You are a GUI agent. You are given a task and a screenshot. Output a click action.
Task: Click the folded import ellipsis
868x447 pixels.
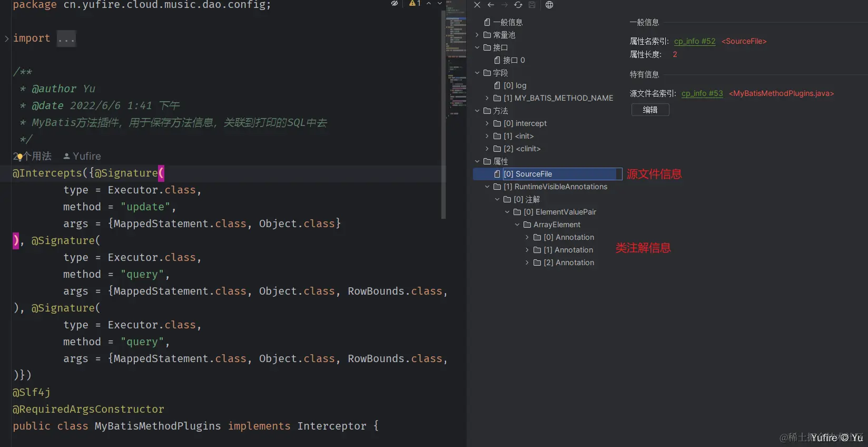pyautogui.click(x=66, y=38)
